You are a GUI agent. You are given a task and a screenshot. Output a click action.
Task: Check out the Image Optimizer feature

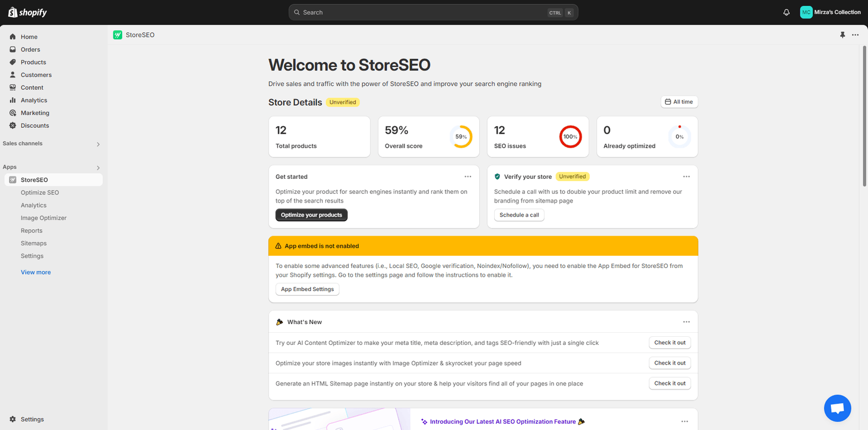(670, 363)
